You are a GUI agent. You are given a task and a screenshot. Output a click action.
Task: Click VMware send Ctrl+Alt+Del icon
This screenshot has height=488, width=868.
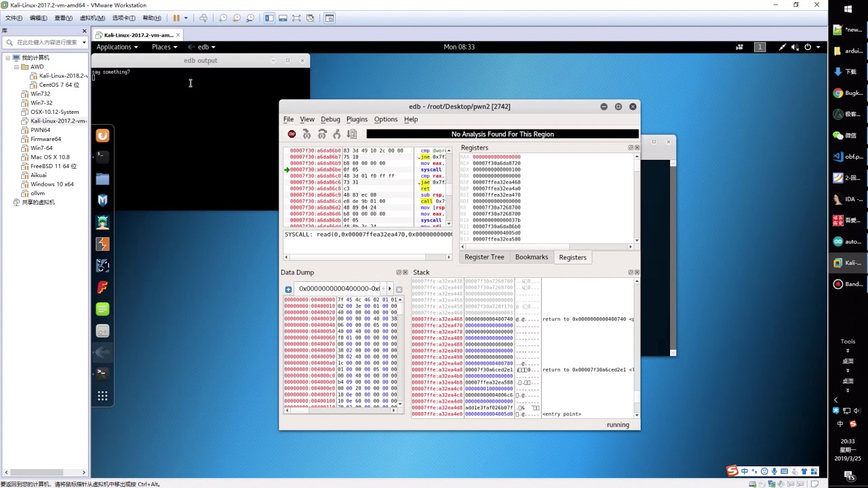point(203,18)
